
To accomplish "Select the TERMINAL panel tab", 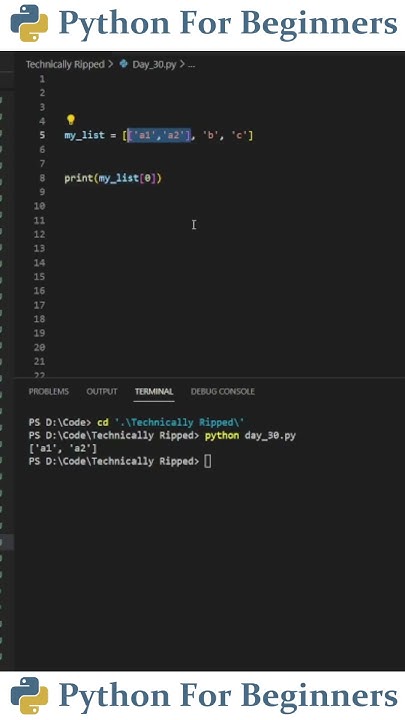I will (x=154, y=391).
